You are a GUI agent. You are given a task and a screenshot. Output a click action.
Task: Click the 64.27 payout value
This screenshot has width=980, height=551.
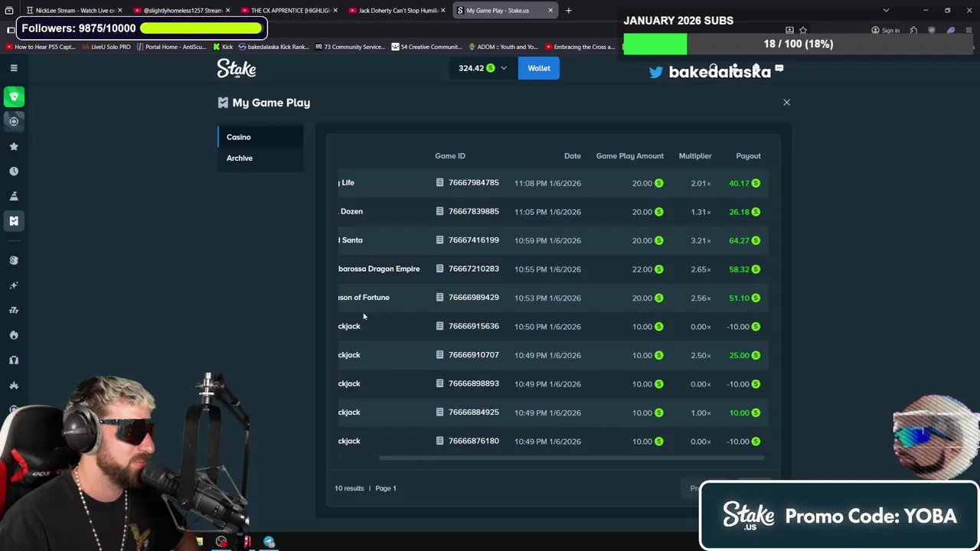pos(739,240)
